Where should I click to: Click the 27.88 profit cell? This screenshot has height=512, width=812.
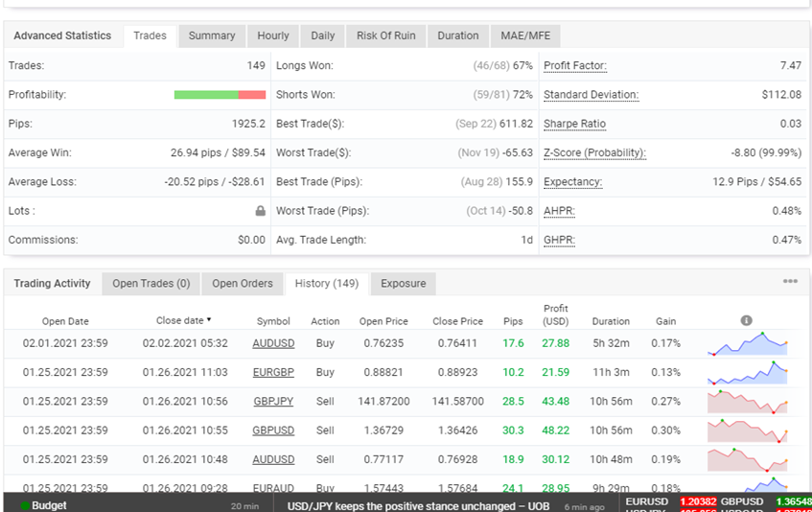(556, 343)
